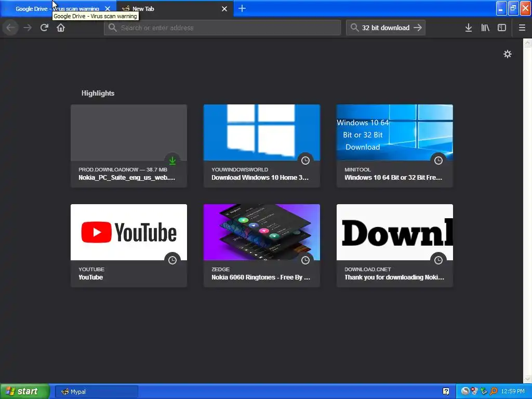Click the scrollbar up arrow
This screenshot has height=399, width=532.
click(x=527, y=43)
